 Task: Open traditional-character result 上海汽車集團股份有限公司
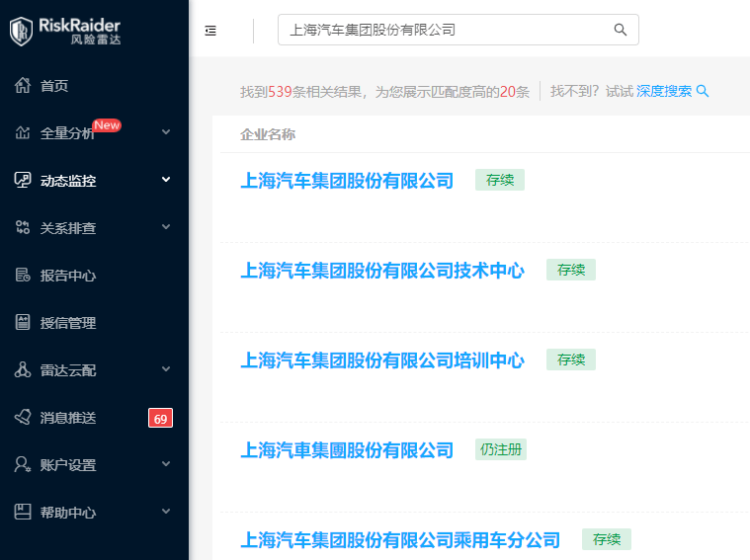pyautogui.click(x=347, y=450)
